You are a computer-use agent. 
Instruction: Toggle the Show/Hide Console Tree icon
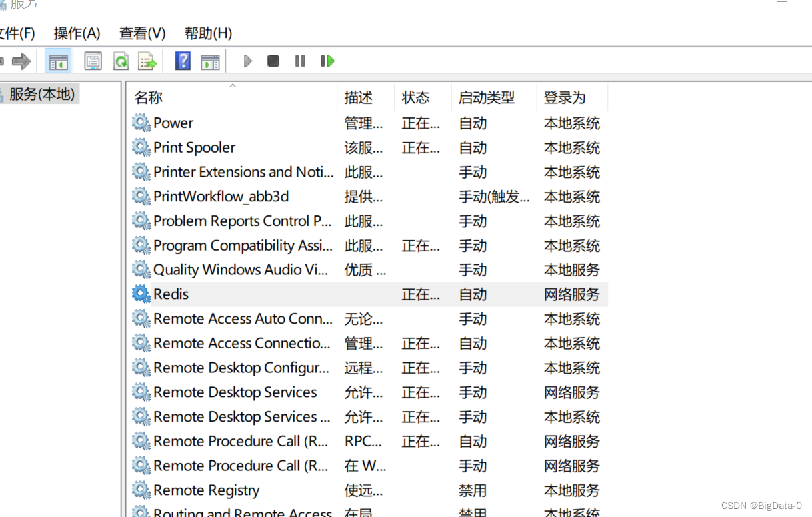click(x=59, y=61)
